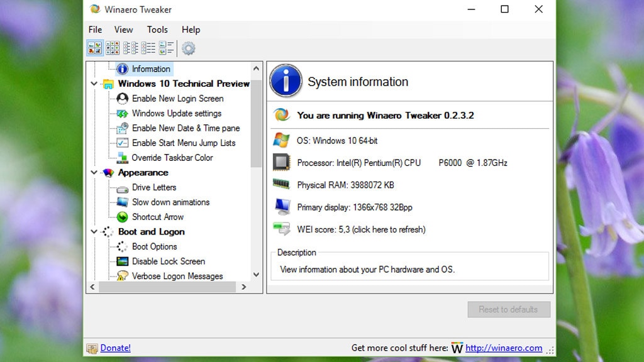Visit the http://winaero.com link
Image resolution: width=644 pixels, height=362 pixels.
point(504,348)
